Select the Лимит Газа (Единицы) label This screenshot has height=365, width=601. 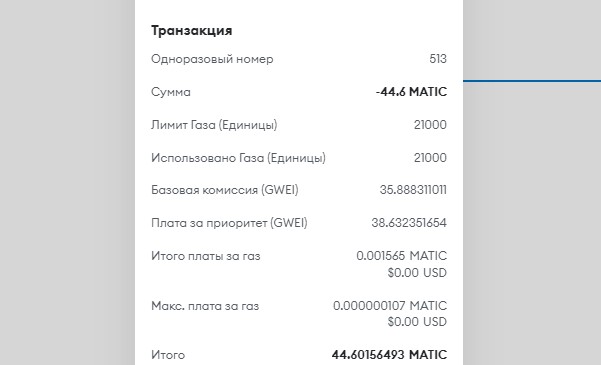point(214,125)
